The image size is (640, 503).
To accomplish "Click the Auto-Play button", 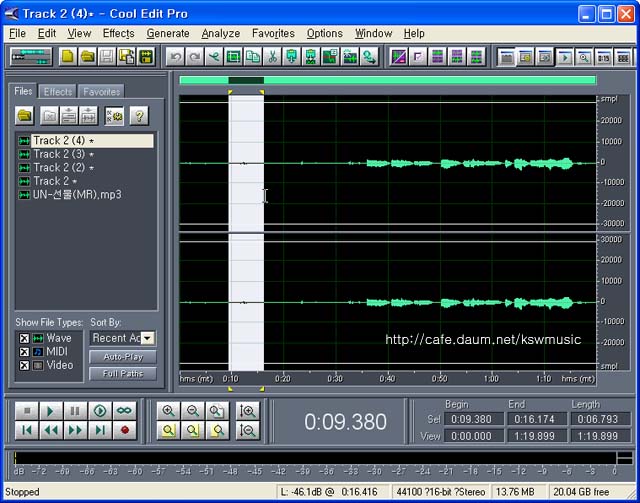I will [x=123, y=357].
